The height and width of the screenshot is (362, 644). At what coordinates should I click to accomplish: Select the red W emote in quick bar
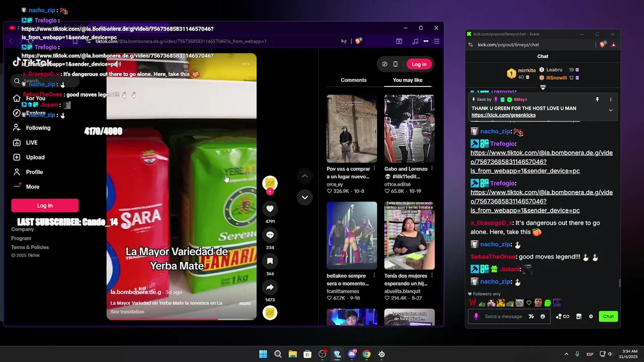tap(473, 303)
